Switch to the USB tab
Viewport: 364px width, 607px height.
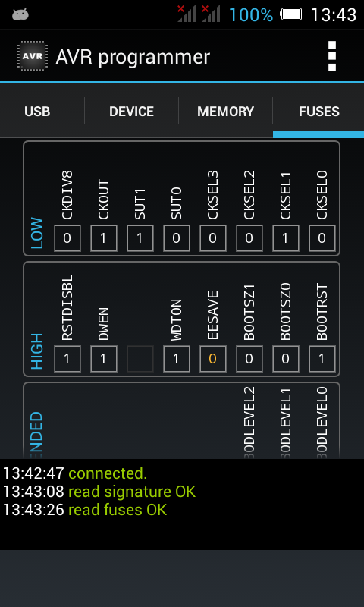pyautogui.click(x=37, y=112)
